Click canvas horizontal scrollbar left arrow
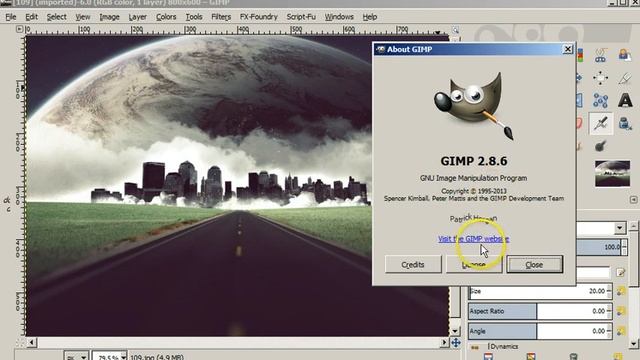The image size is (640, 360). click(x=31, y=342)
